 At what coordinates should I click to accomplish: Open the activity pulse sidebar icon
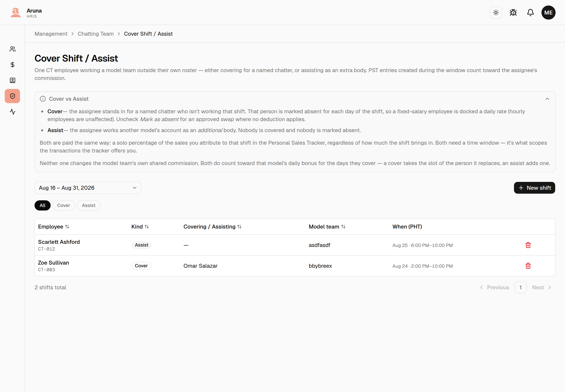click(13, 112)
